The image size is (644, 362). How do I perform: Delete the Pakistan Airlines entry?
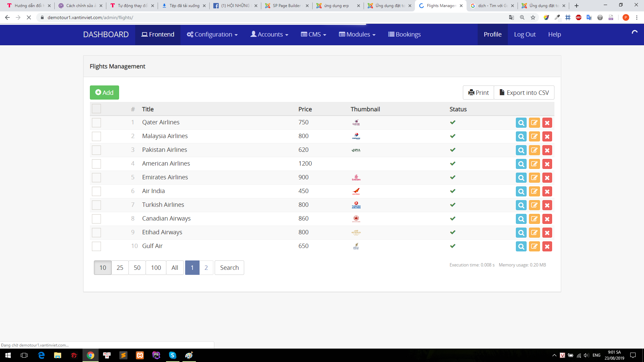point(547,150)
